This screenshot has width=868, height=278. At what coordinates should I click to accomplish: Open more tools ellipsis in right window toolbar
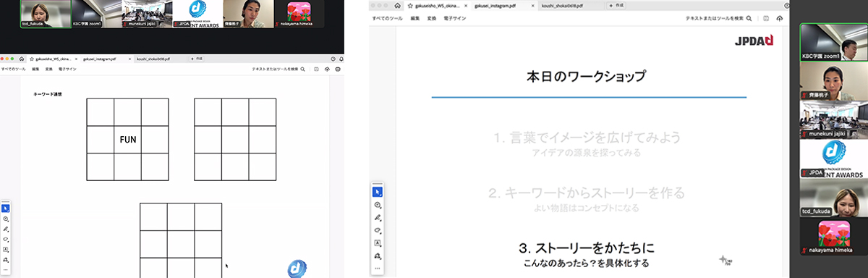378,269
